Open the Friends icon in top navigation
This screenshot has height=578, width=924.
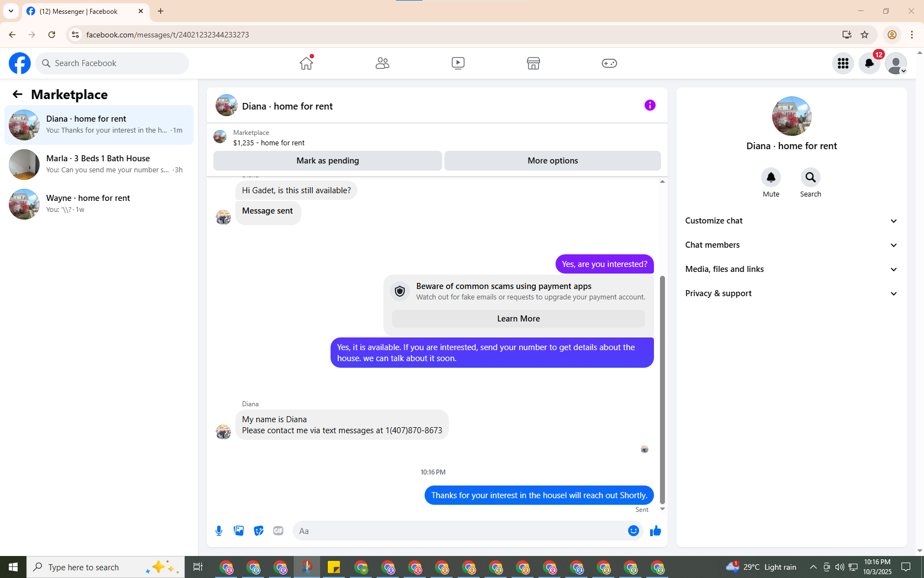tap(382, 63)
